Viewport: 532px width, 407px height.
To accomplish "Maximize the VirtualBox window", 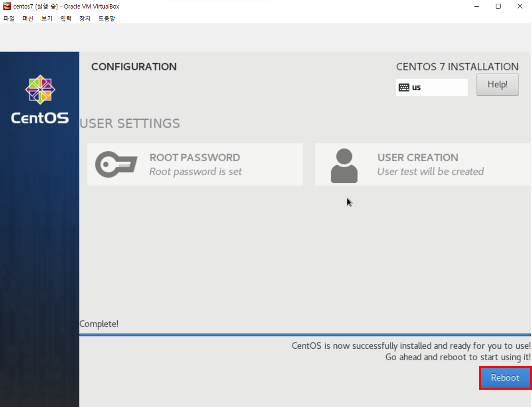I will point(498,6).
